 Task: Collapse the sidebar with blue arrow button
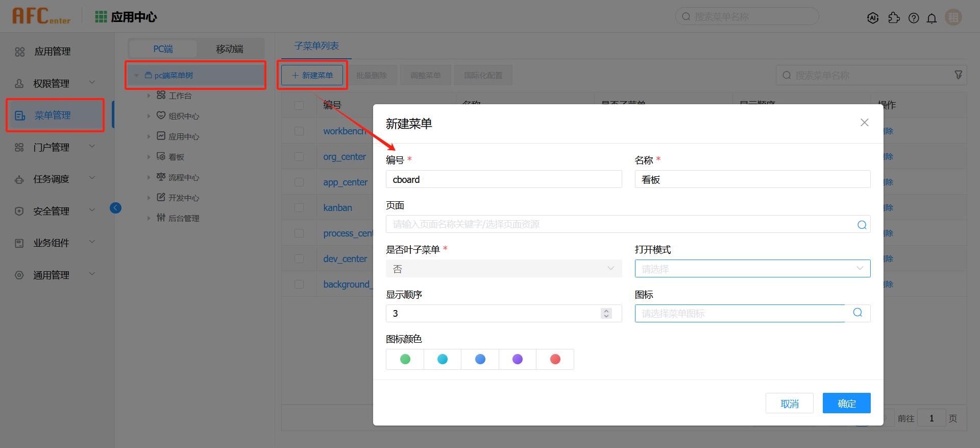point(116,207)
